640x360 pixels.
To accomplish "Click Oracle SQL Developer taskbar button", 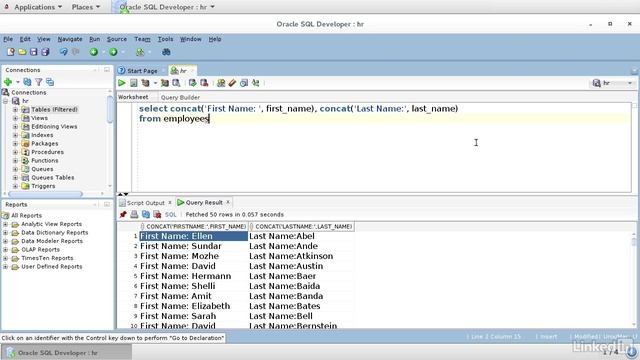I will point(67,353).
